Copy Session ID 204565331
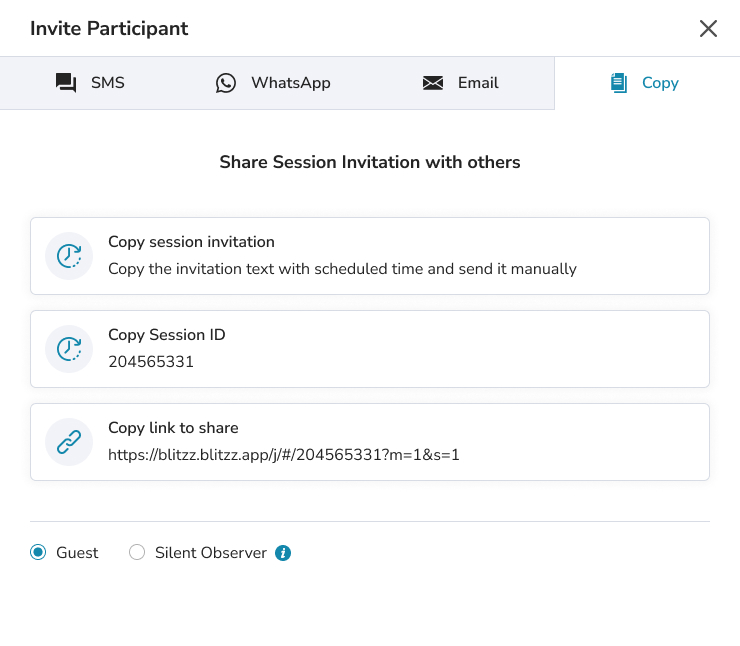Screen dimensions: 740x646 pos(370,349)
